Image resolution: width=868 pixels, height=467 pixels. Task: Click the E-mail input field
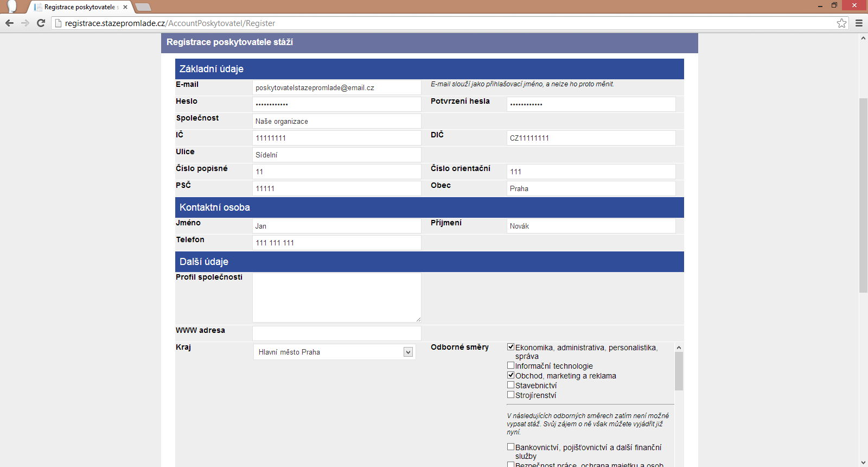pyautogui.click(x=337, y=87)
